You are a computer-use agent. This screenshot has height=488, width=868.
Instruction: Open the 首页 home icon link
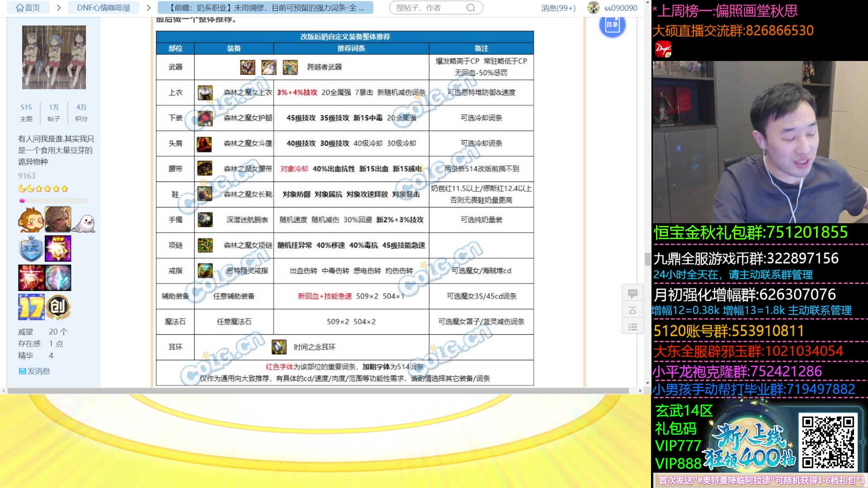(27, 8)
